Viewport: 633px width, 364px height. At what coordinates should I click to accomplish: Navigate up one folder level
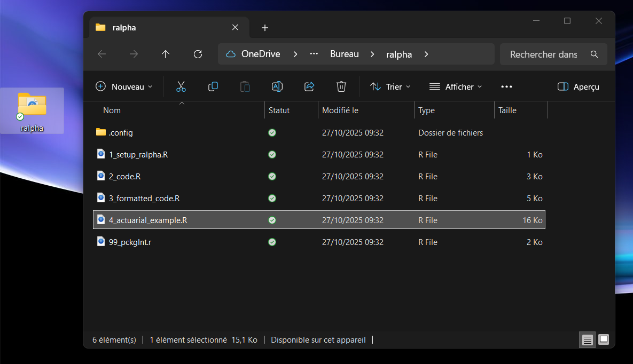coord(166,54)
